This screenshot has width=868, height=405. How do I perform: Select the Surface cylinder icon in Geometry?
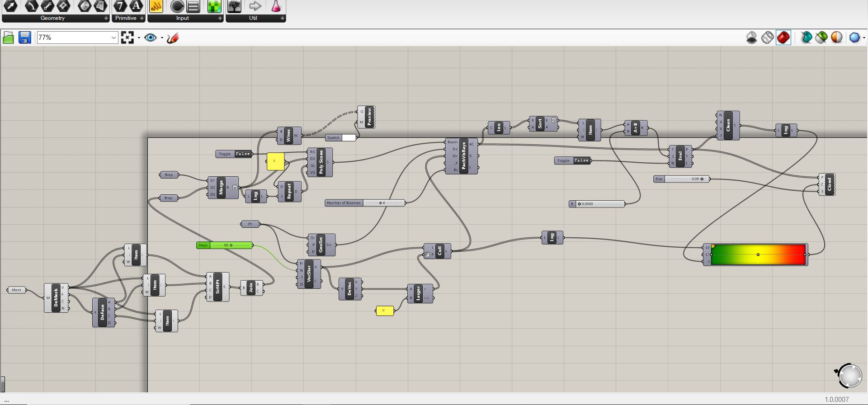pyautogui.click(x=85, y=6)
